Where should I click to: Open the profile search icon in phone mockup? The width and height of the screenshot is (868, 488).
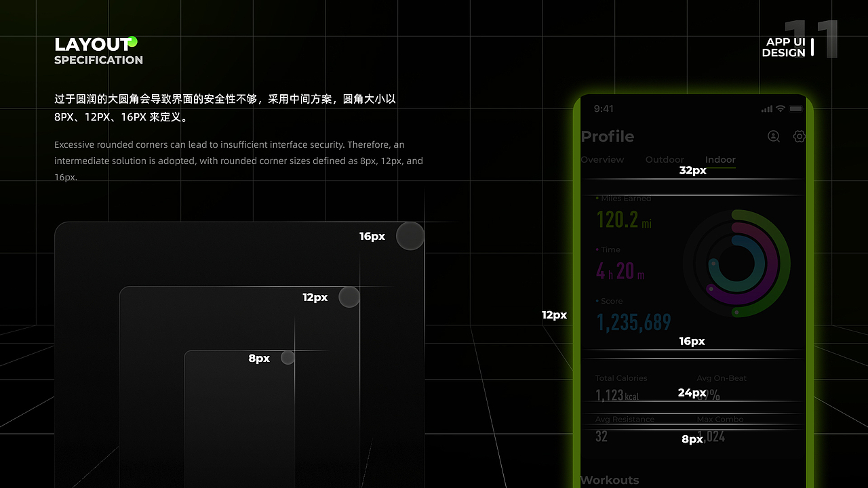(774, 136)
